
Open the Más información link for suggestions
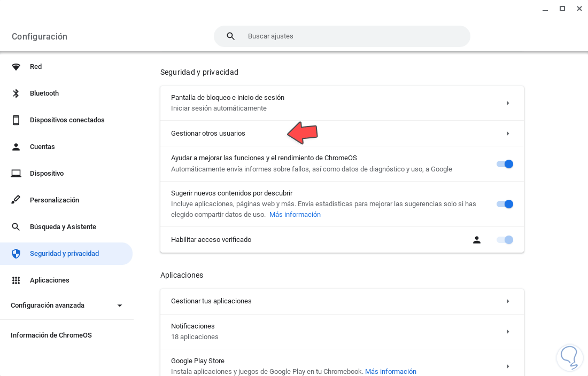coord(295,215)
